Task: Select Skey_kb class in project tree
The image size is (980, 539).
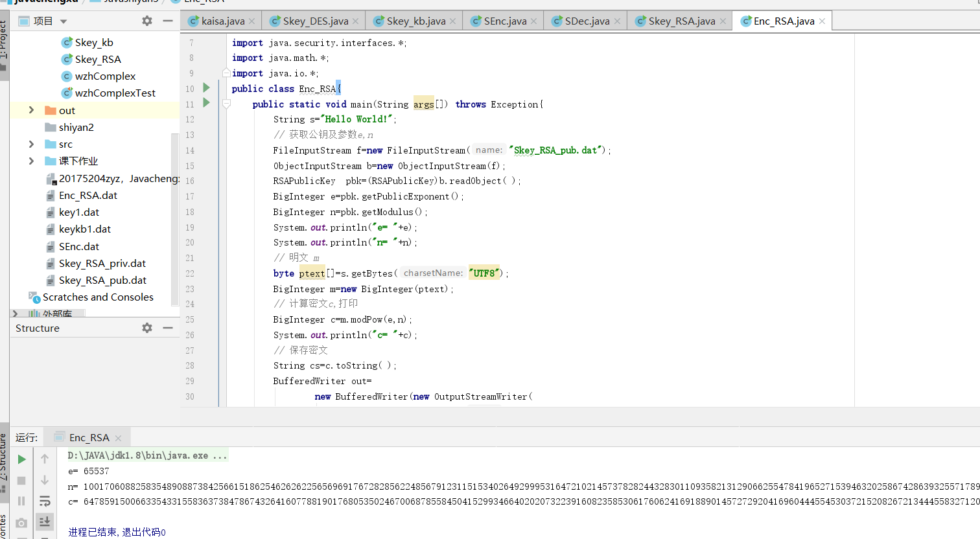Action: (94, 42)
